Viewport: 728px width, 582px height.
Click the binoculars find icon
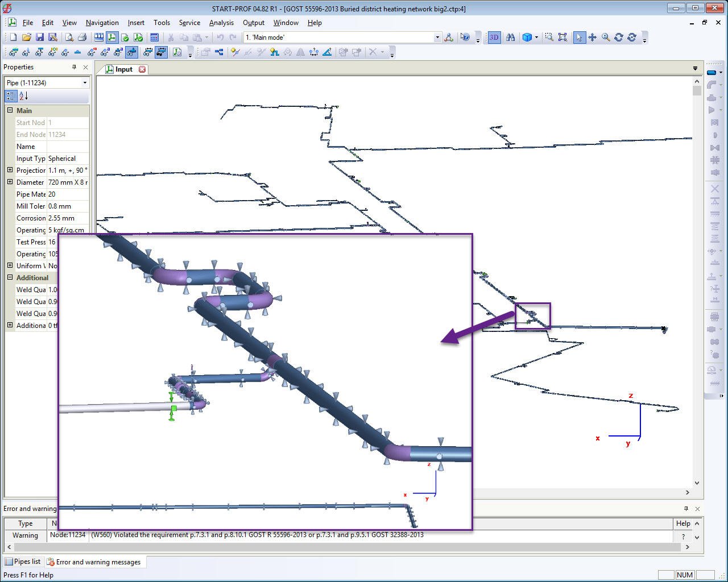pyautogui.click(x=510, y=38)
